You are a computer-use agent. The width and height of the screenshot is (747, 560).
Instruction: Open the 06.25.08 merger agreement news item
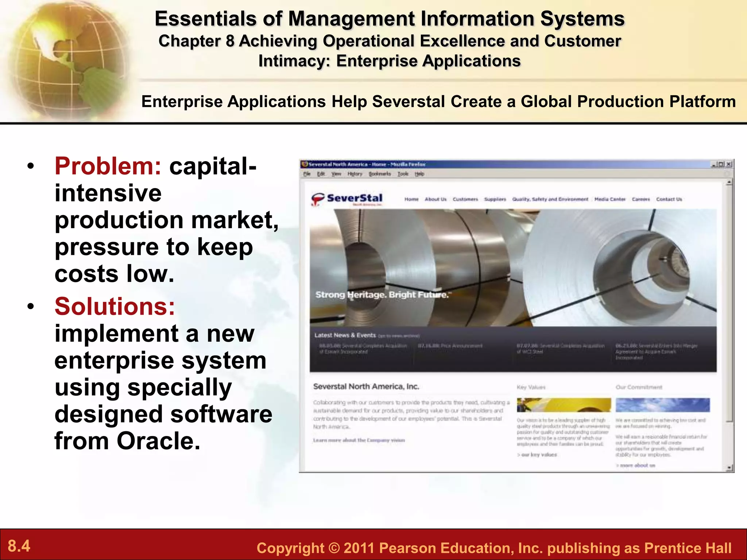click(x=657, y=351)
